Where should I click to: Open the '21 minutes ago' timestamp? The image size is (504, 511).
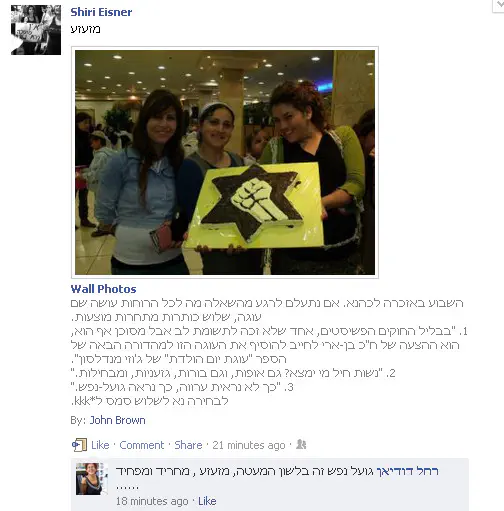[x=249, y=445]
